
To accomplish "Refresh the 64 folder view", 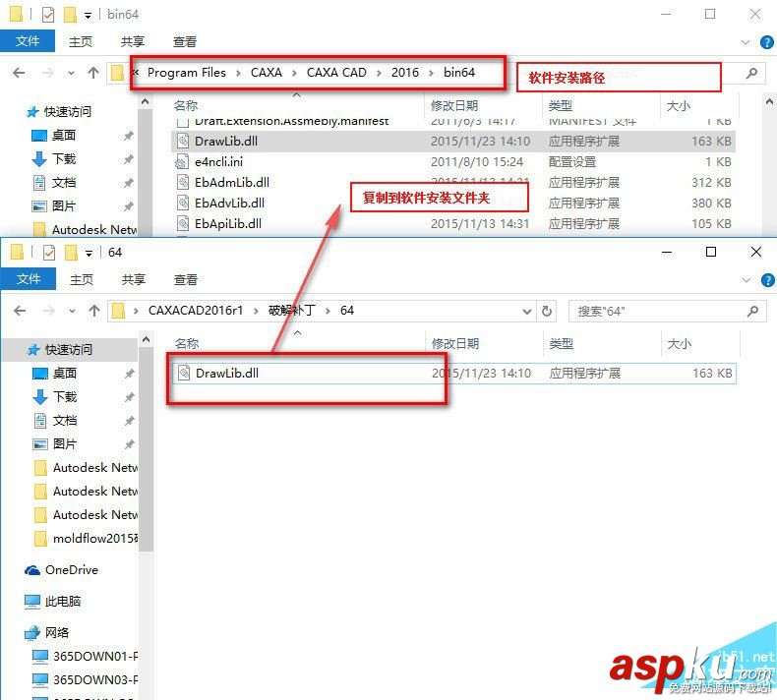I will pyautogui.click(x=547, y=311).
